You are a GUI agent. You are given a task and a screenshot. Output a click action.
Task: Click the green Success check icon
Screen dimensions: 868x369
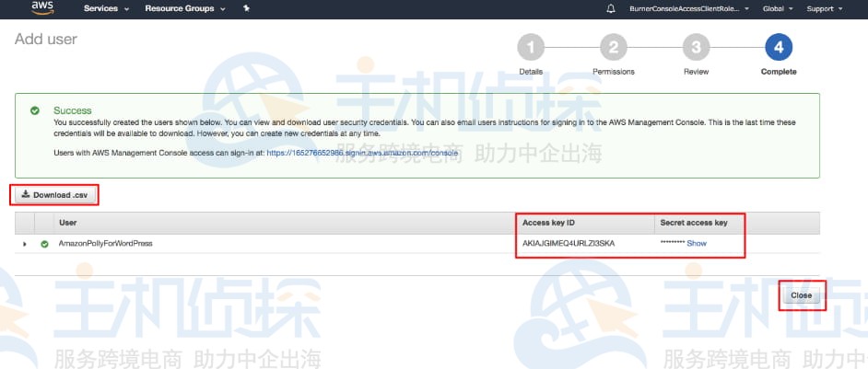click(x=35, y=110)
